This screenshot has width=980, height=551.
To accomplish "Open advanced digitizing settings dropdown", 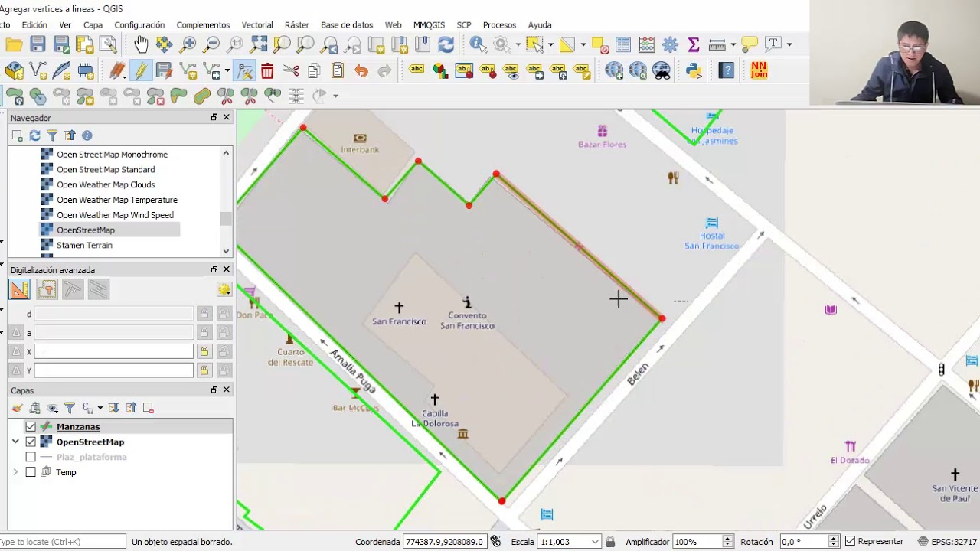I will click(224, 289).
